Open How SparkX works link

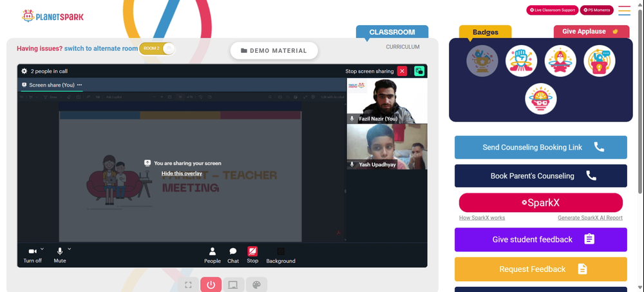[482, 218]
